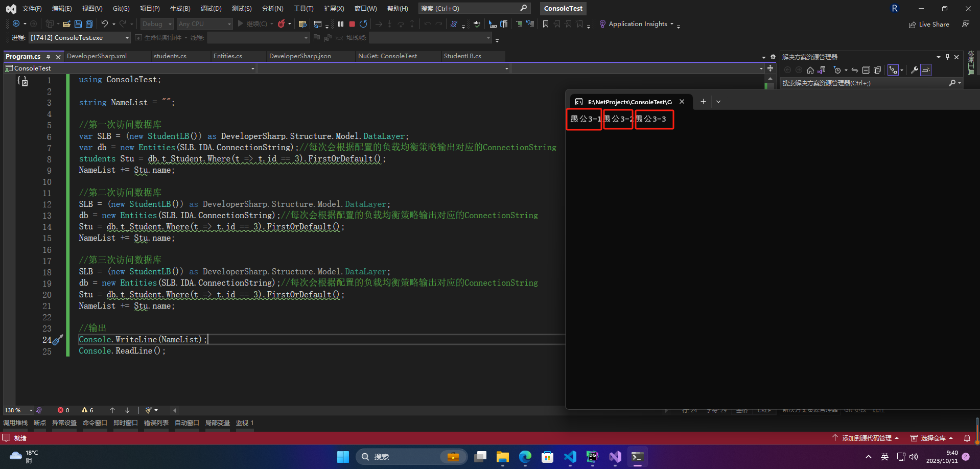
Task: Click the bookmark toggle icon
Action: click(546, 24)
